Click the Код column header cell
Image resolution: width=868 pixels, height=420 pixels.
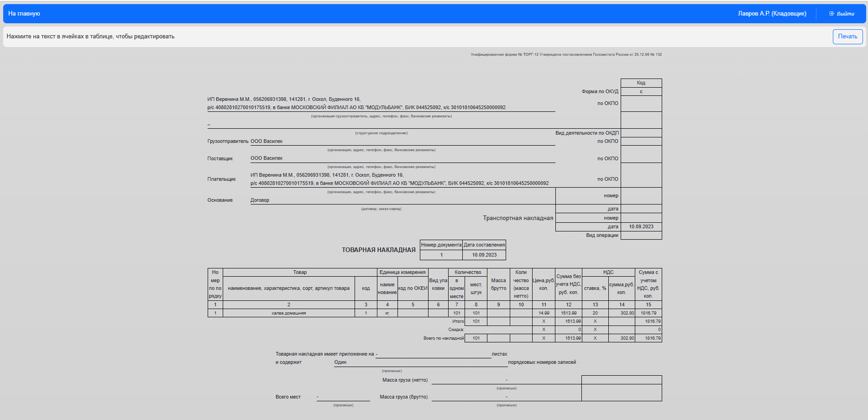[641, 83]
